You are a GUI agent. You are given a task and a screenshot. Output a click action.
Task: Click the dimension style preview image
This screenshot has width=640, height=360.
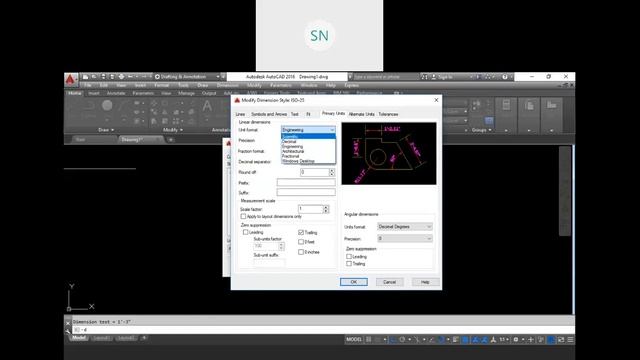coord(389,153)
